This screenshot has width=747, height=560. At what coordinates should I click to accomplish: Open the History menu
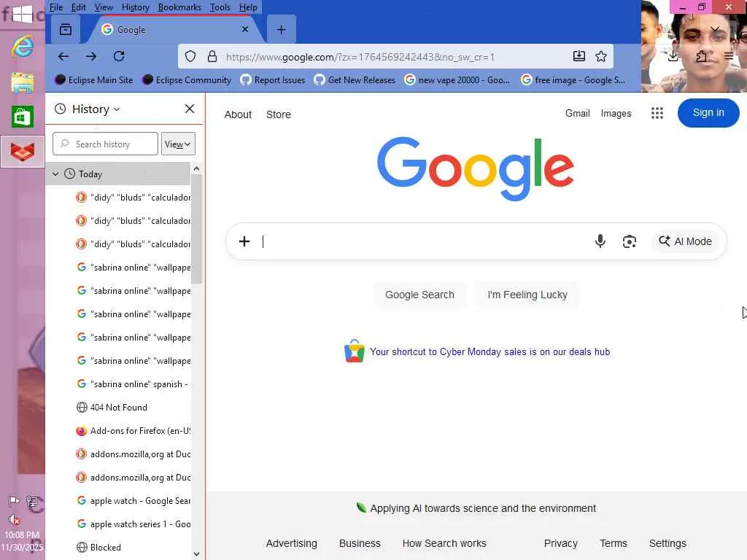pos(135,7)
